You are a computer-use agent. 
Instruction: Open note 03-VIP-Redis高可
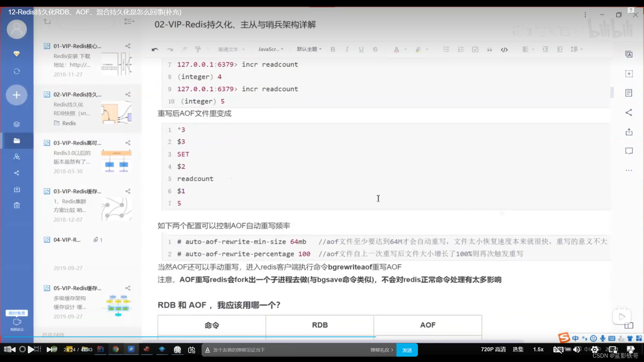88,157
